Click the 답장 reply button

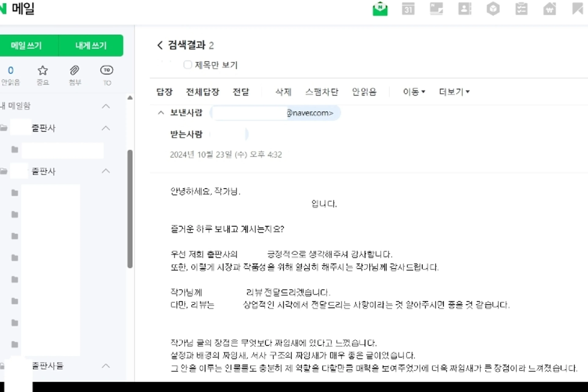click(164, 92)
